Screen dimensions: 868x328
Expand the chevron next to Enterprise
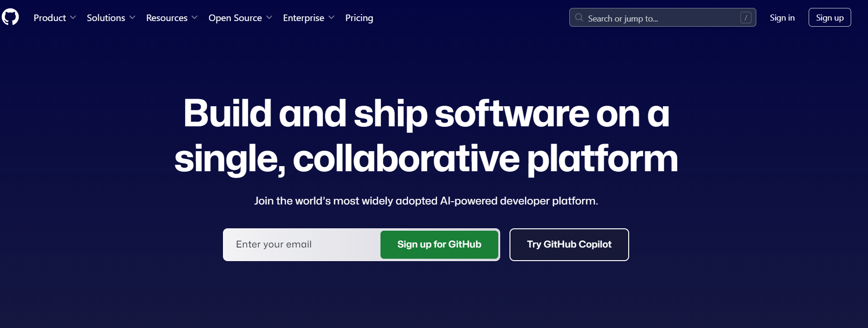point(331,17)
